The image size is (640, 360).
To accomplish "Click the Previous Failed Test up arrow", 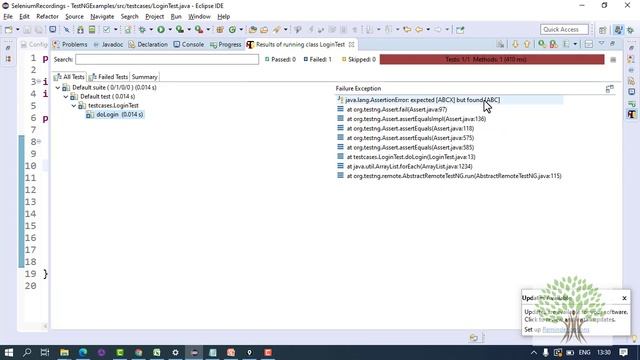I will [527, 44].
